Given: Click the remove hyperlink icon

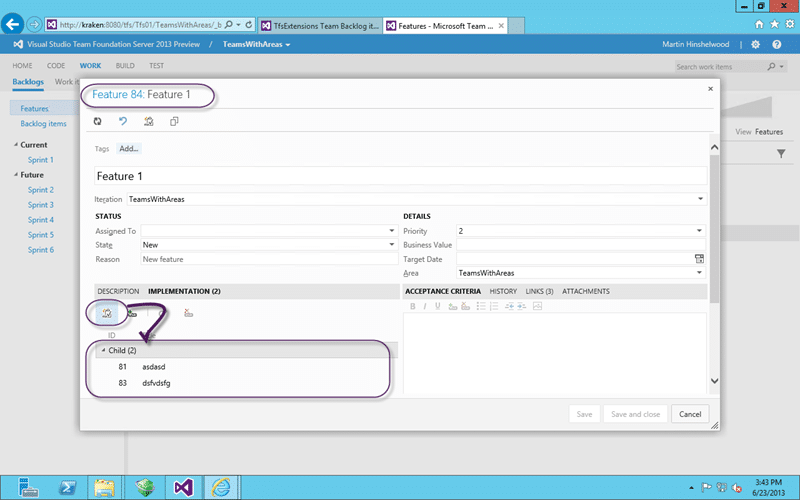Looking at the screenshot, I should [465, 306].
